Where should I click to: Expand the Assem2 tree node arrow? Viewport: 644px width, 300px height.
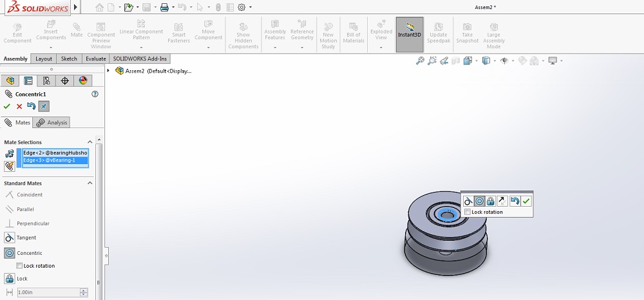pyautogui.click(x=108, y=71)
